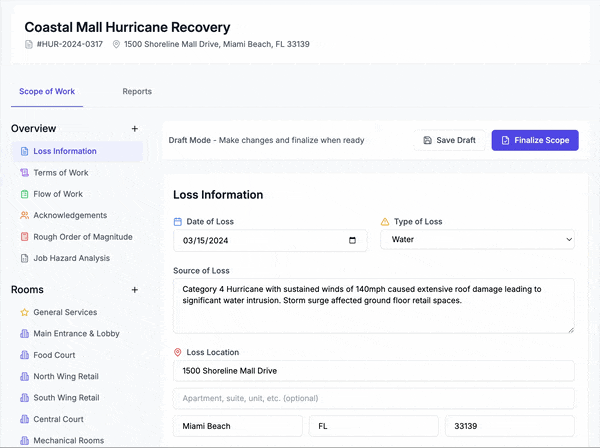Click the Finalize Scope button

tap(534, 140)
